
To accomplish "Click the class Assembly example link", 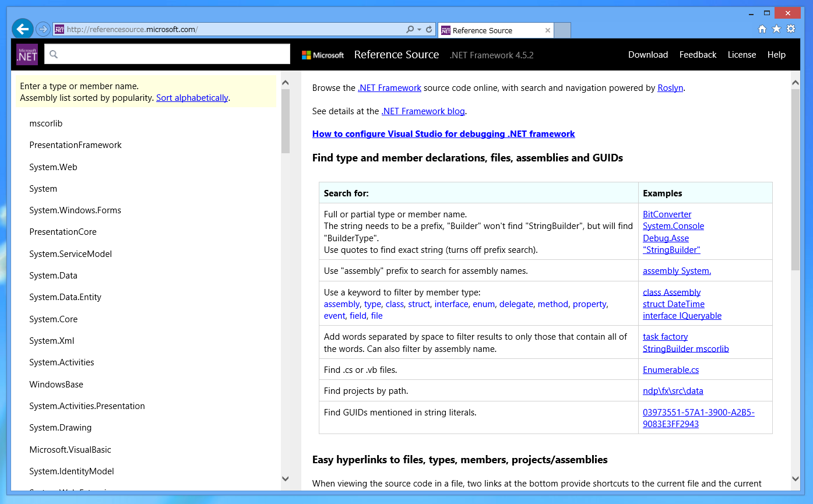I will [x=671, y=292].
